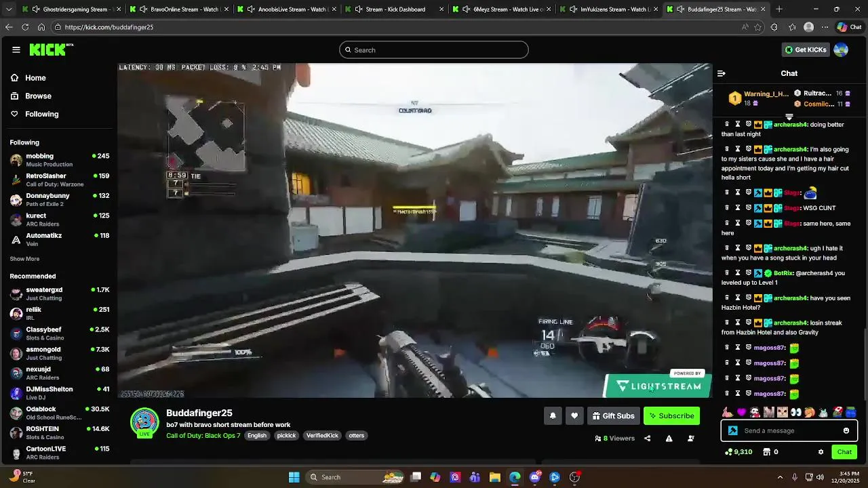Screen dimensions: 868x488
Task: Focus the Send a message field
Action: coord(789,430)
